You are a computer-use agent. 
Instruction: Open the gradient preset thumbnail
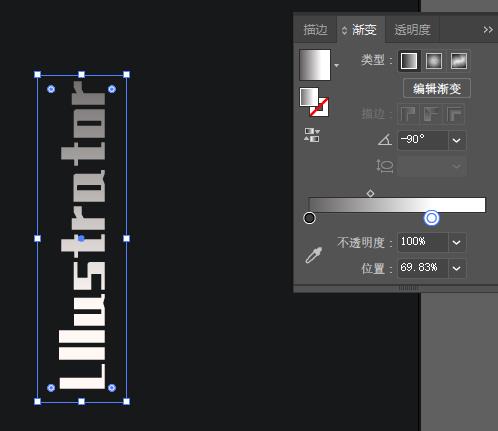click(315, 65)
